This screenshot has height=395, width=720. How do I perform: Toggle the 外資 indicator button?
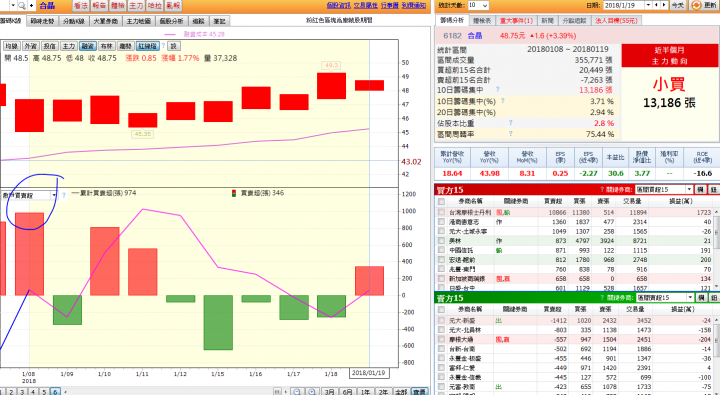pos(30,46)
